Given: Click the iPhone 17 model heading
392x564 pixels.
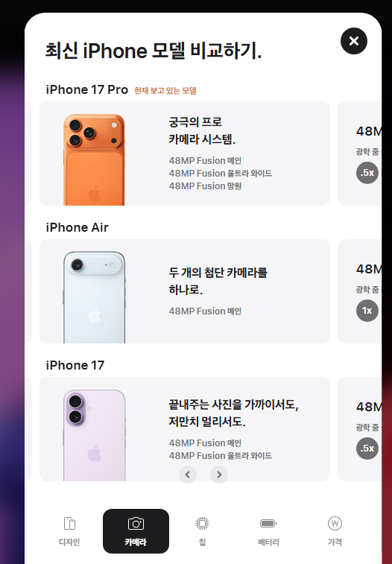Looking at the screenshot, I should (75, 365).
